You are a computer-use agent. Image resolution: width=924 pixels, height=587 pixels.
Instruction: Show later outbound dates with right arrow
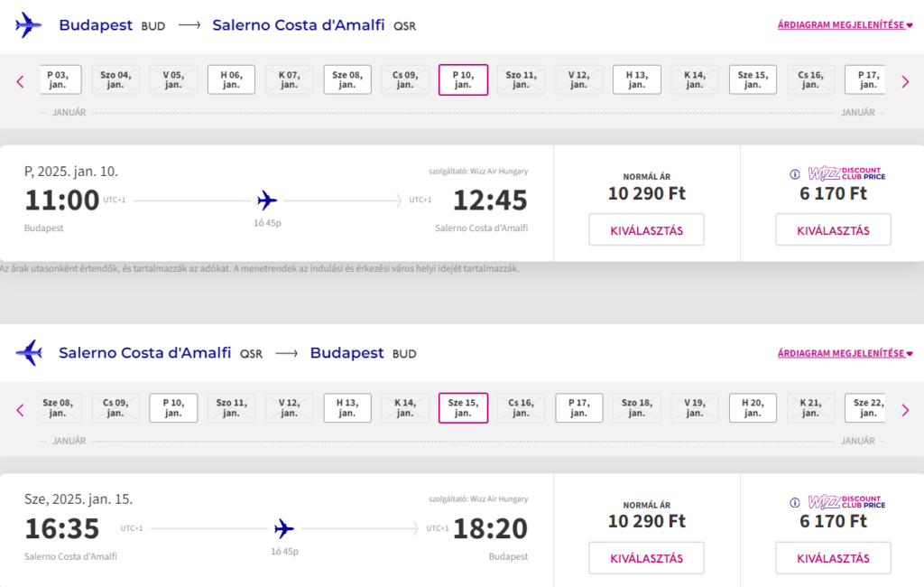(905, 81)
